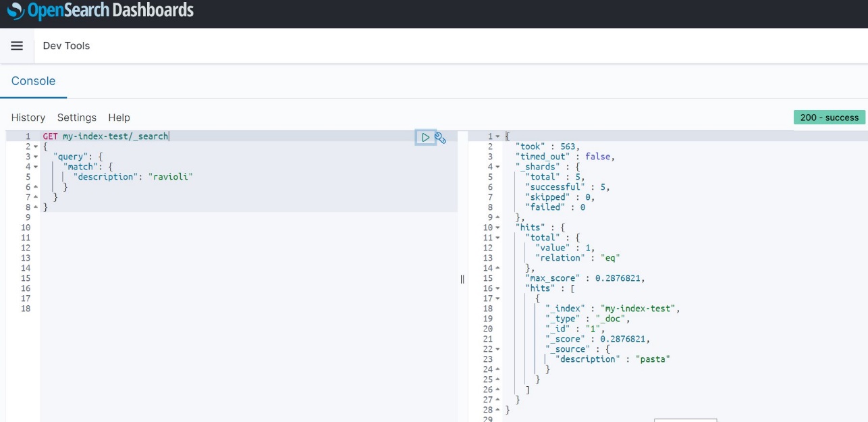This screenshot has height=422, width=868.
Task: Click the "GET my-index-test/_search" request line
Action: coord(105,136)
